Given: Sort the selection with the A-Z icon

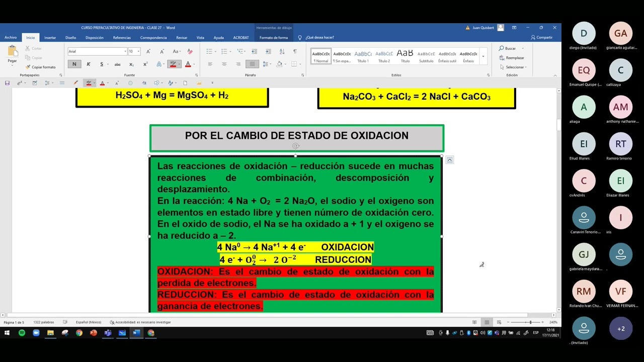Looking at the screenshot, I should pyautogui.click(x=282, y=51).
